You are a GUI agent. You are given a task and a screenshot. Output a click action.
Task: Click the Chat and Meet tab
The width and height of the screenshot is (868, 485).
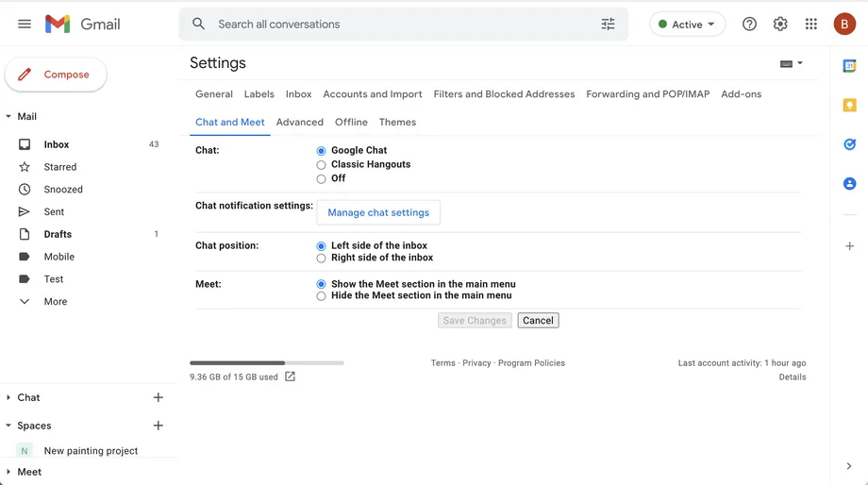(x=229, y=122)
